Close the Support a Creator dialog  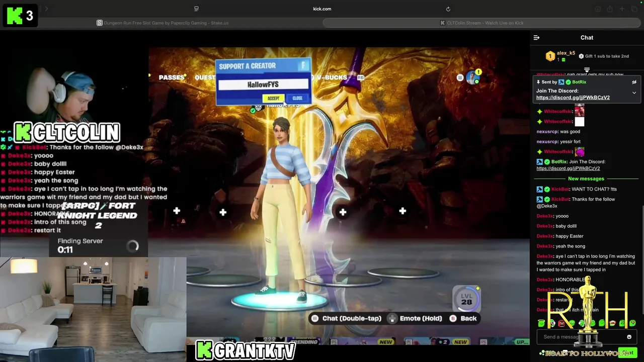[297, 99]
